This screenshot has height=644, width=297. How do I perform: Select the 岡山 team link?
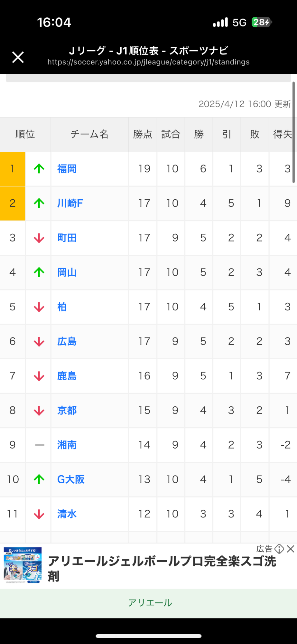[67, 272]
